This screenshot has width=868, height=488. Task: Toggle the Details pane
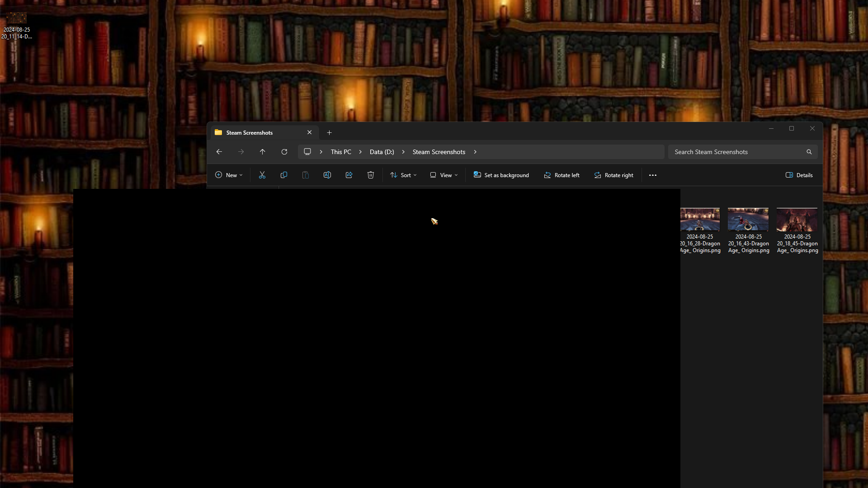(x=799, y=175)
